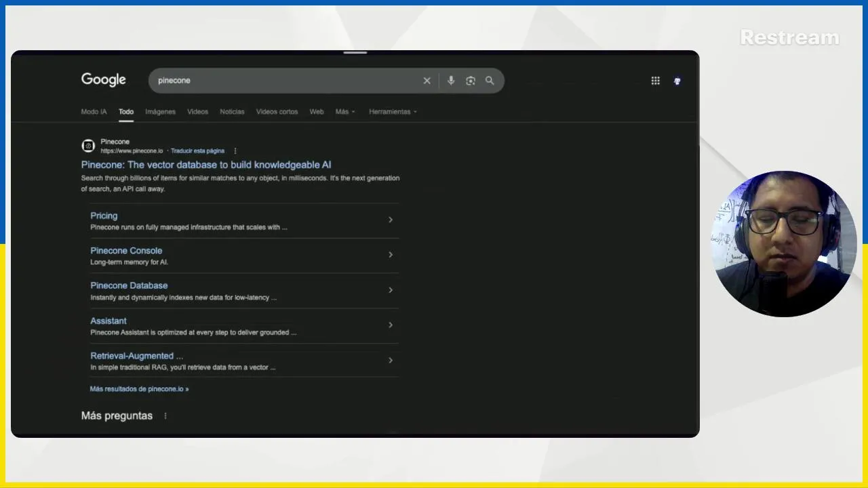Open the Google account avatar

(x=677, y=81)
